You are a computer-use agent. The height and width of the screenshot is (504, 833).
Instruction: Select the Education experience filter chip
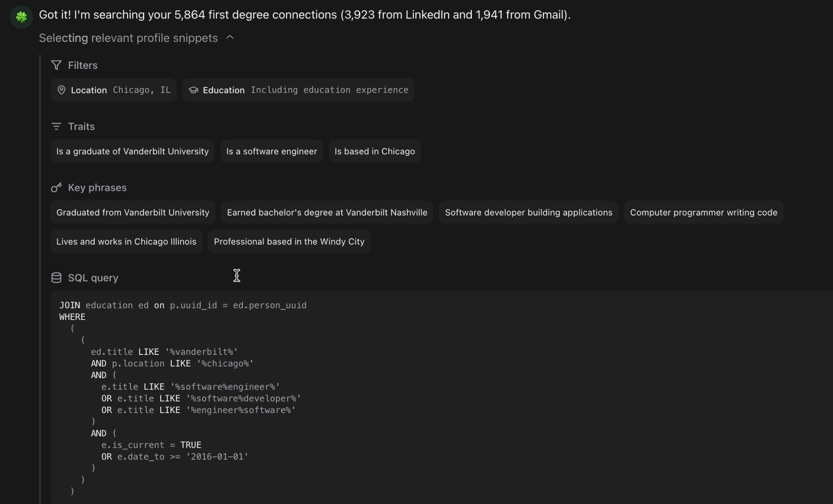click(x=298, y=90)
